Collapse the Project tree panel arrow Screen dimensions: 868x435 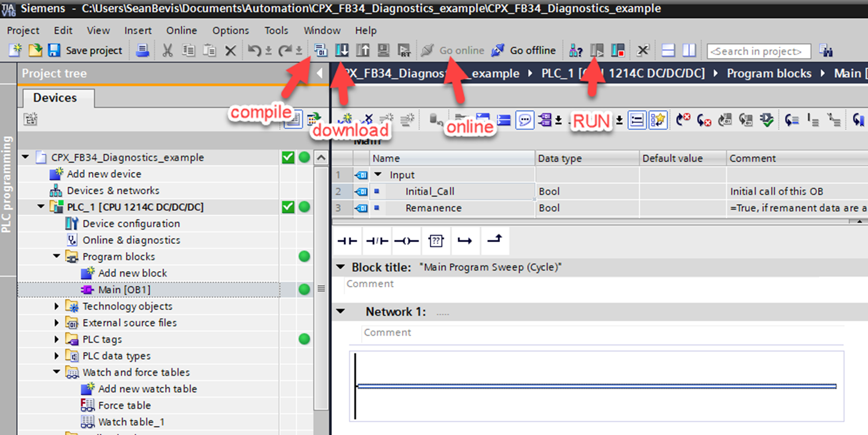point(320,74)
